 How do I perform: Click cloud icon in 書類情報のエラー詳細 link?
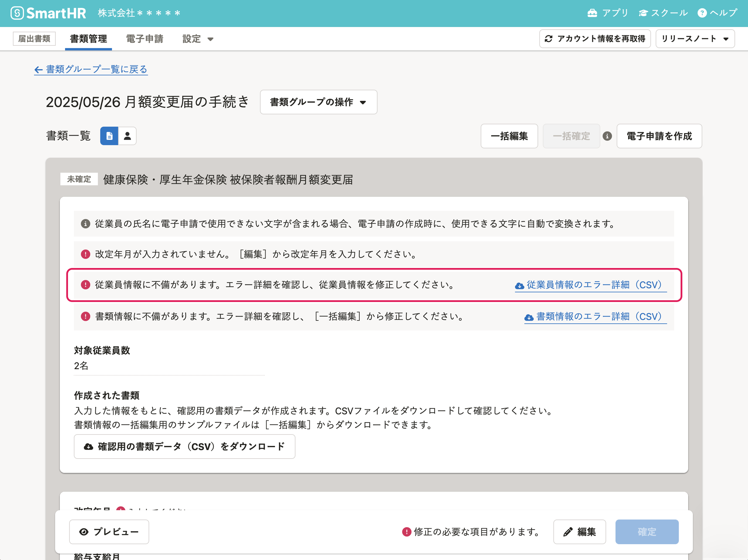coord(529,317)
